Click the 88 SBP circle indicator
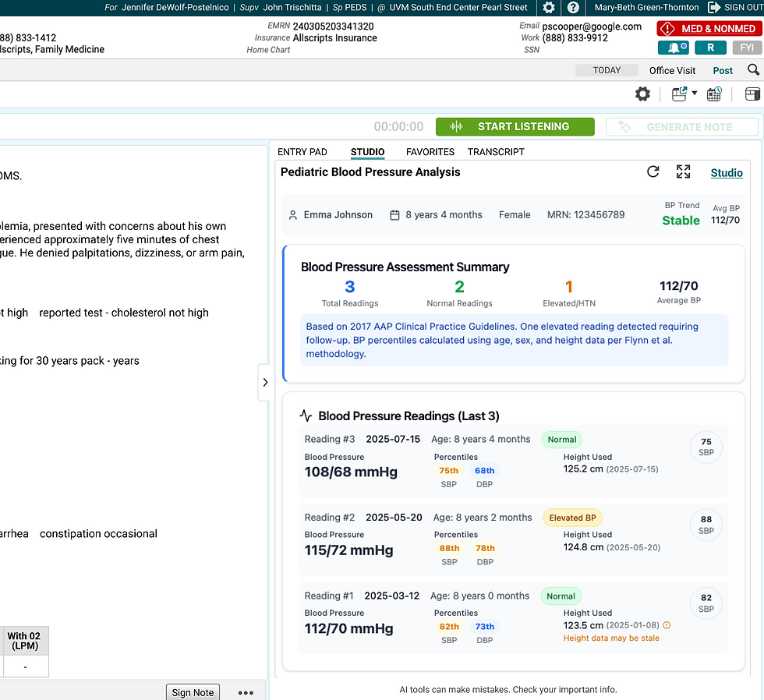This screenshot has height=700, width=764. pyautogui.click(x=706, y=525)
